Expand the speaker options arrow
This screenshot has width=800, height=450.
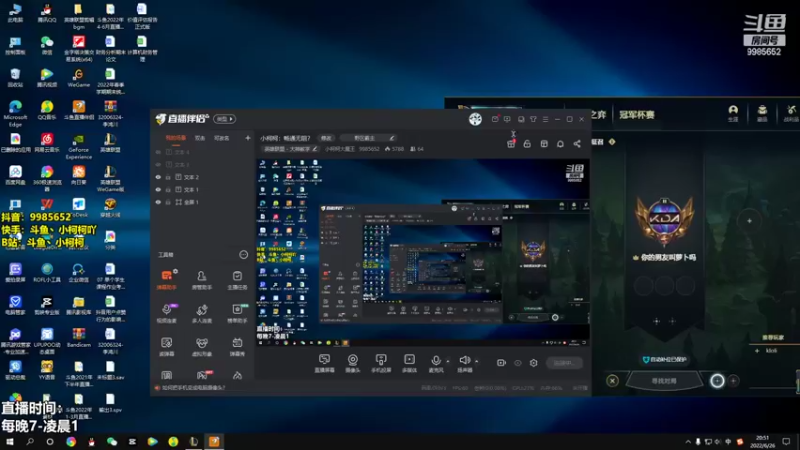477,361
